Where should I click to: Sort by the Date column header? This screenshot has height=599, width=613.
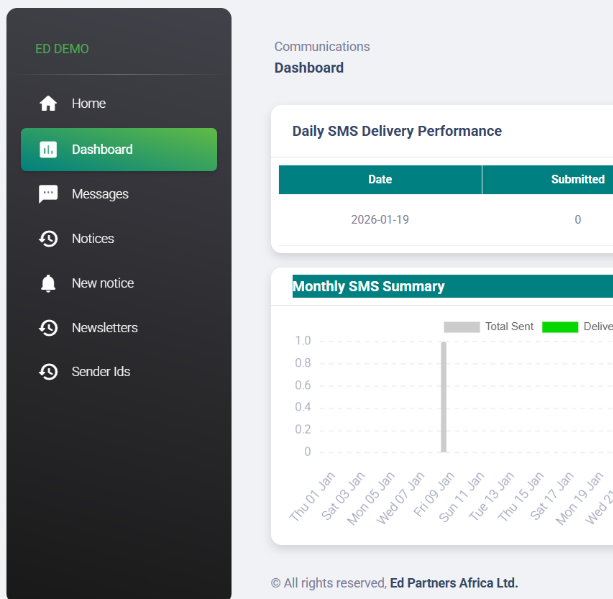(x=380, y=180)
